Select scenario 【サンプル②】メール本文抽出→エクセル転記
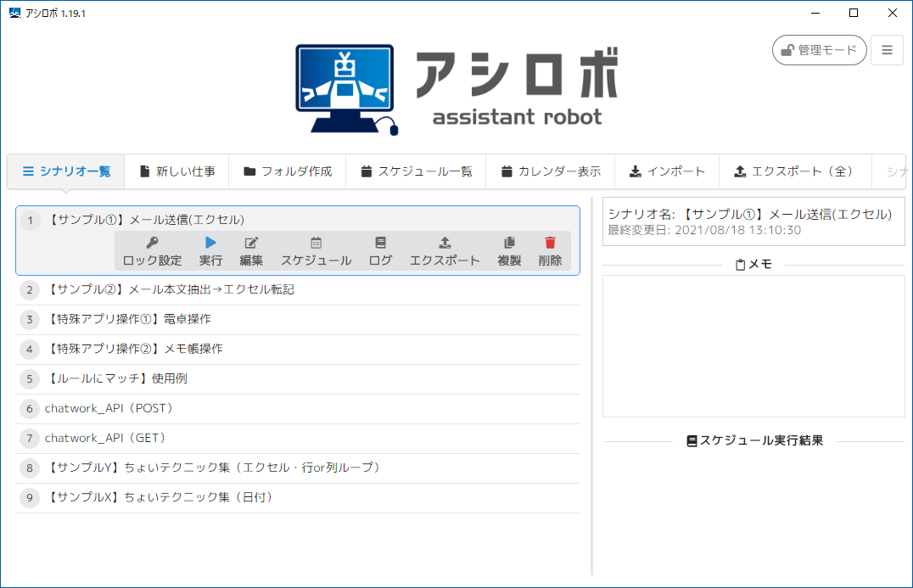 (x=298, y=290)
